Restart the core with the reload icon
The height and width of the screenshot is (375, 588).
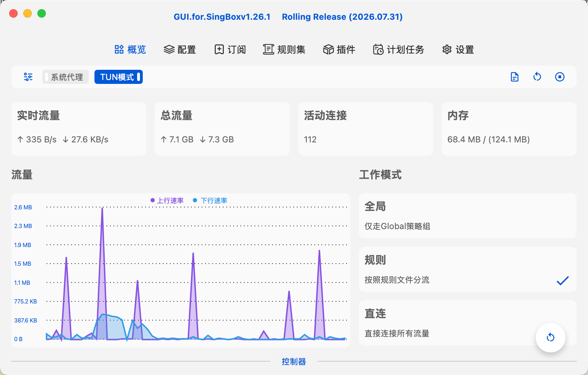(x=537, y=76)
